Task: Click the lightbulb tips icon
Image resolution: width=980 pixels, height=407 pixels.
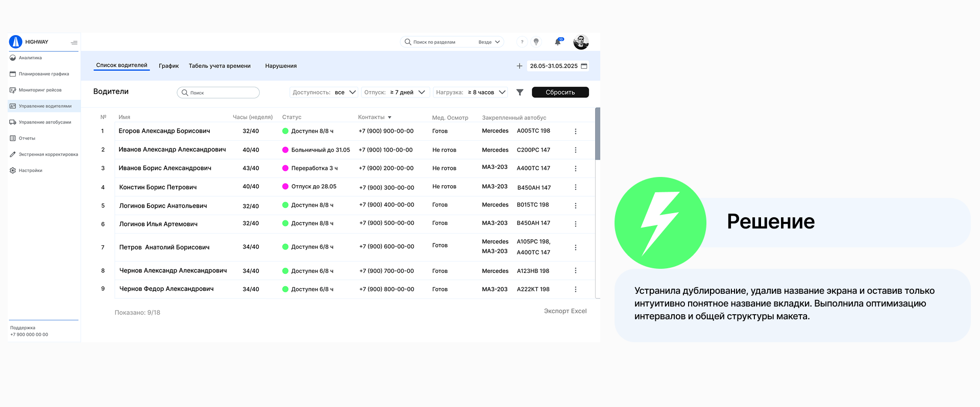Action: tap(536, 42)
